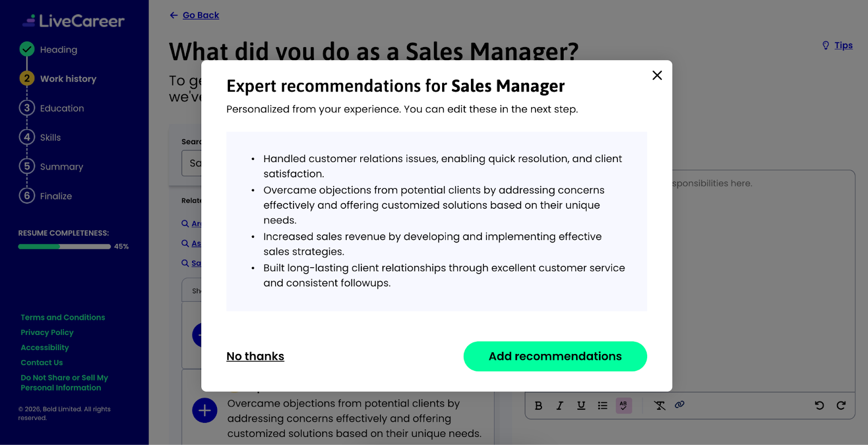Insert a bulleted list
The image size is (868, 445).
[x=603, y=405]
